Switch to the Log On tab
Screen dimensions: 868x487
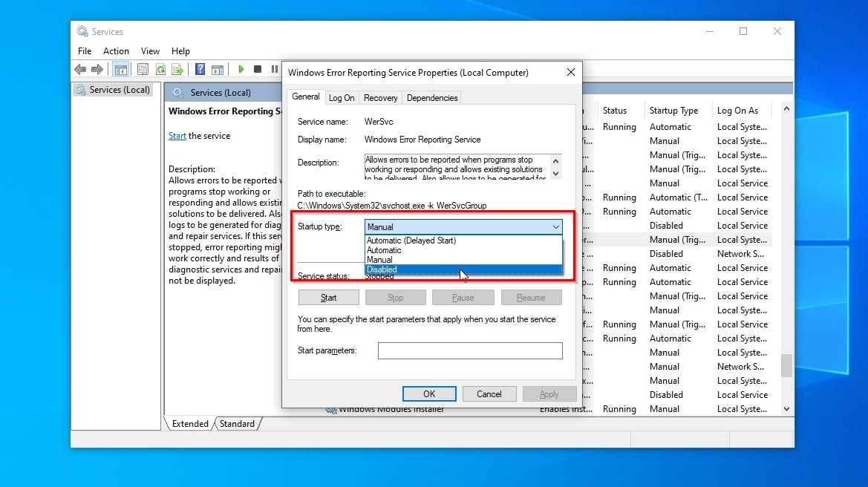[x=342, y=98]
